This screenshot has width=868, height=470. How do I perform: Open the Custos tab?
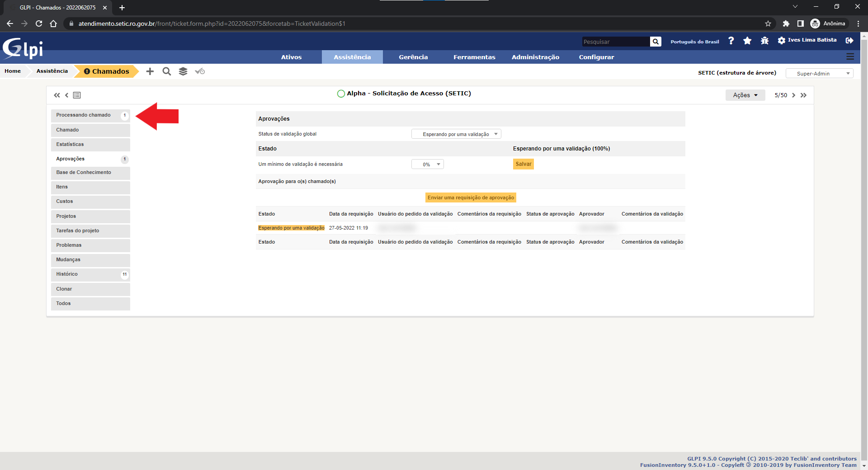[x=90, y=202]
